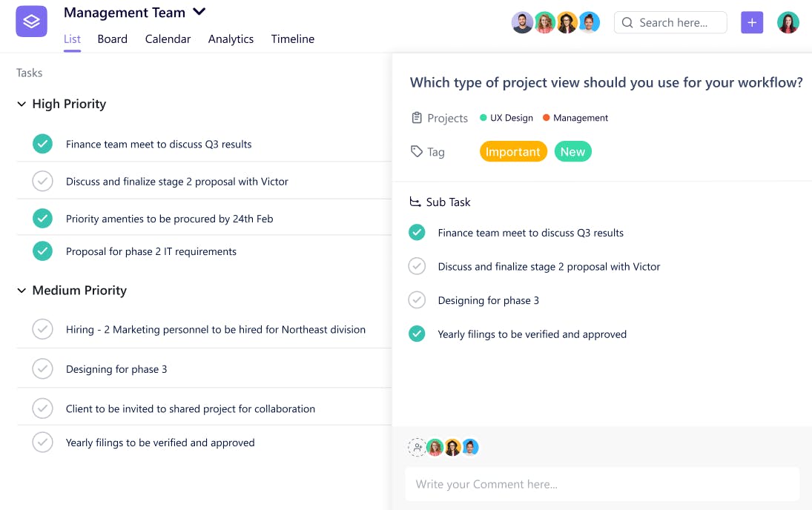Mark 'Discuss and finalize stage 2 proposal' complete
This screenshot has width=812, height=510.
(42, 181)
